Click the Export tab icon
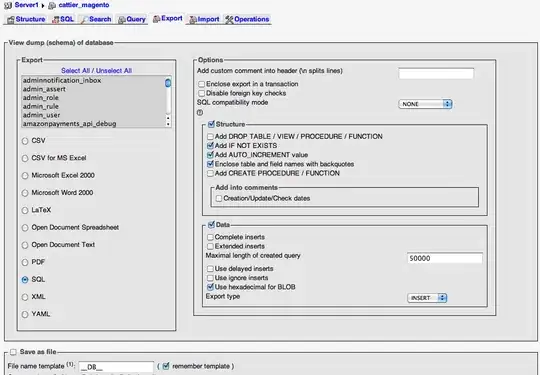 [156, 19]
